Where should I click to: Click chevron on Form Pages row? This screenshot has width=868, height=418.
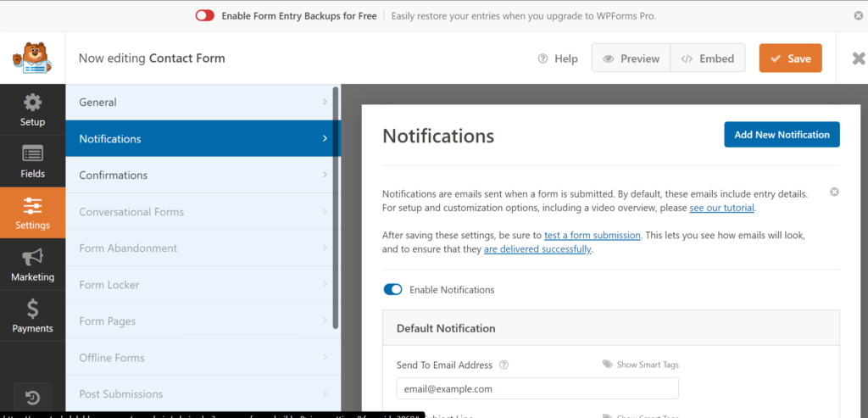pos(325,321)
